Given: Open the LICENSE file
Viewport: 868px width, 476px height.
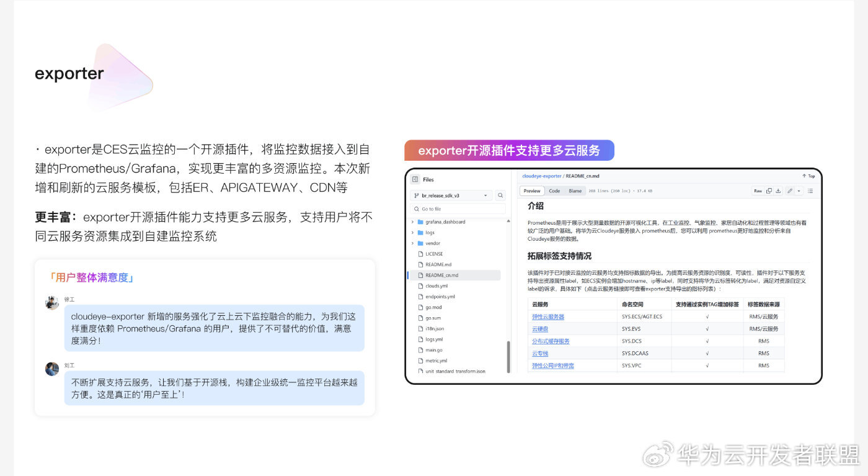Looking at the screenshot, I should coord(434,254).
